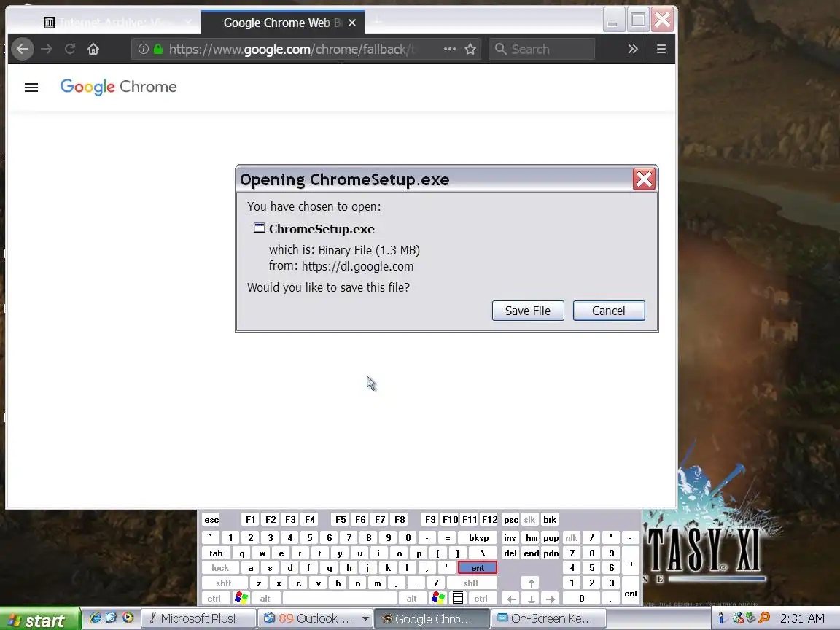Click the info icon in the system tray
This screenshot has height=630, width=840.
pyautogui.click(x=721, y=618)
